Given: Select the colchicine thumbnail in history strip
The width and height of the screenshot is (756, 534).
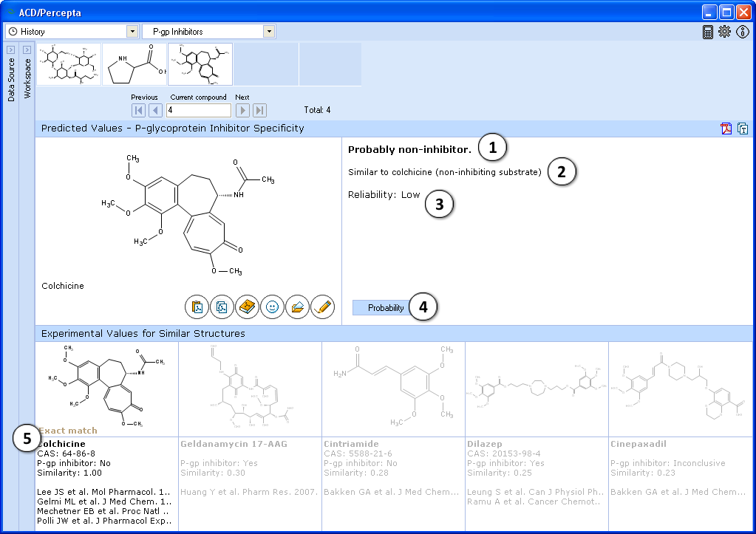Looking at the screenshot, I should [200, 64].
